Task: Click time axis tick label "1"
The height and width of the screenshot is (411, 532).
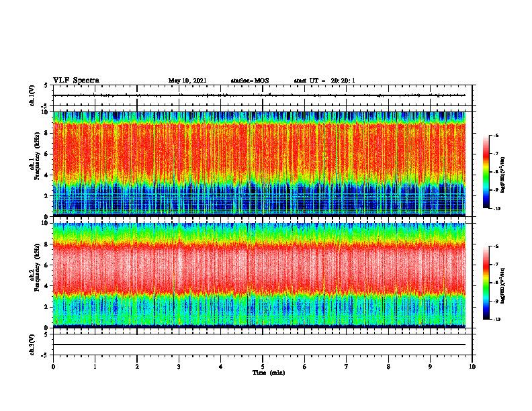Action: click(95, 367)
